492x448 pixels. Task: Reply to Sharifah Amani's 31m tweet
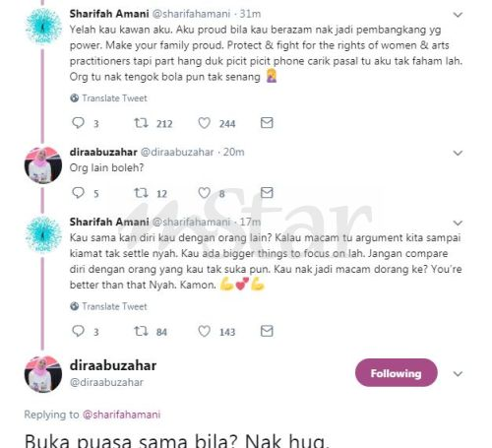(78, 123)
